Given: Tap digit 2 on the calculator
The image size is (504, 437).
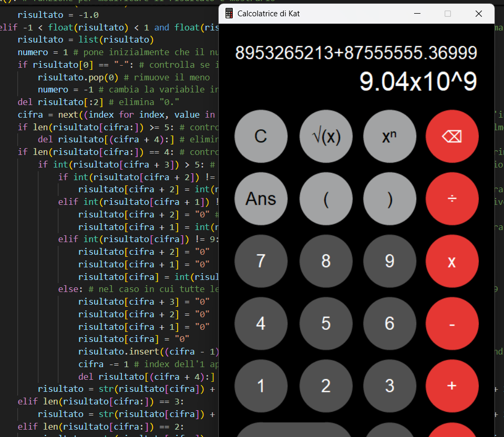Looking at the screenshot, I should pyautogui.click(x=326, y=386).
